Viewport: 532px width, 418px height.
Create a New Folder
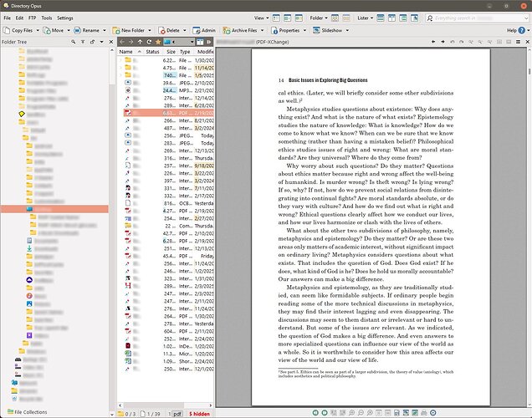(x=129, y=30)
